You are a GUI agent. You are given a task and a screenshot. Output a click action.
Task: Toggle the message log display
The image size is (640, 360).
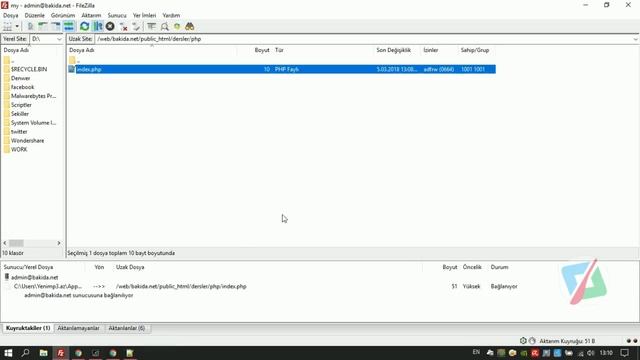[x=30, y=27]
